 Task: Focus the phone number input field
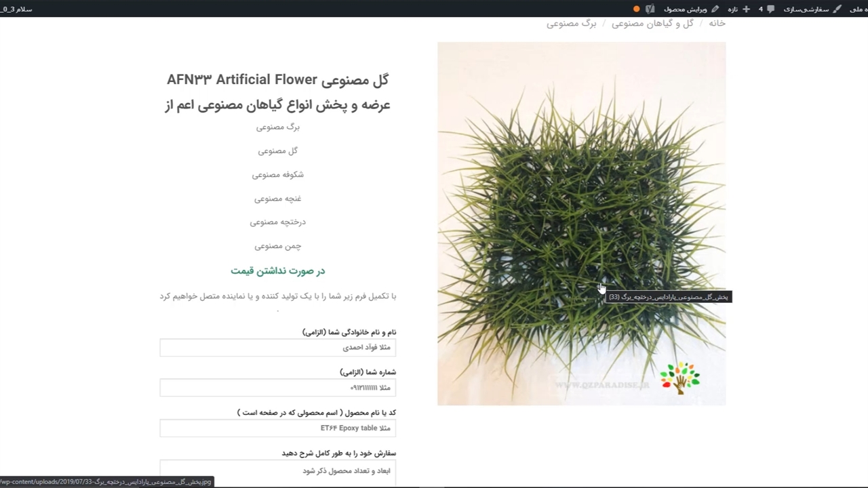pyautogui.click(x=277, y=388)
